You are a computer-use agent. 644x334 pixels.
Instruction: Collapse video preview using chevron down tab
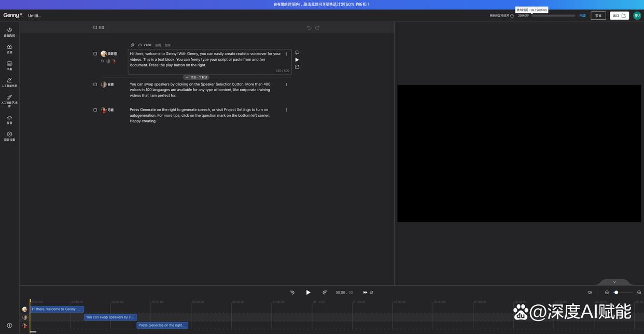pos(614,282)
